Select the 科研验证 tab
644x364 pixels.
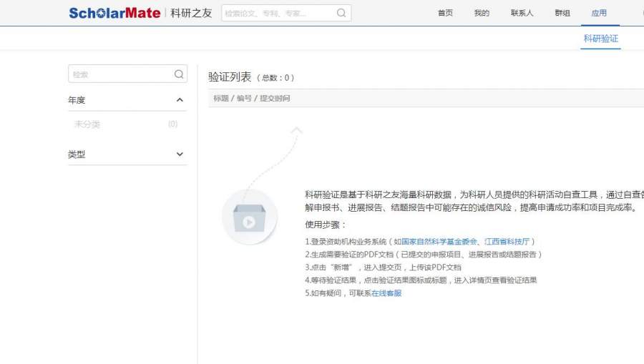(600, 39)
